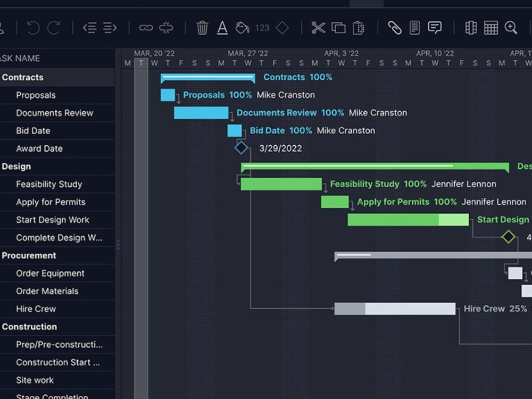Click the blue Proposals Gantt bar
The width and height of the screenshot is (532, 399).
pyautogui.click(x=168, y=95)
